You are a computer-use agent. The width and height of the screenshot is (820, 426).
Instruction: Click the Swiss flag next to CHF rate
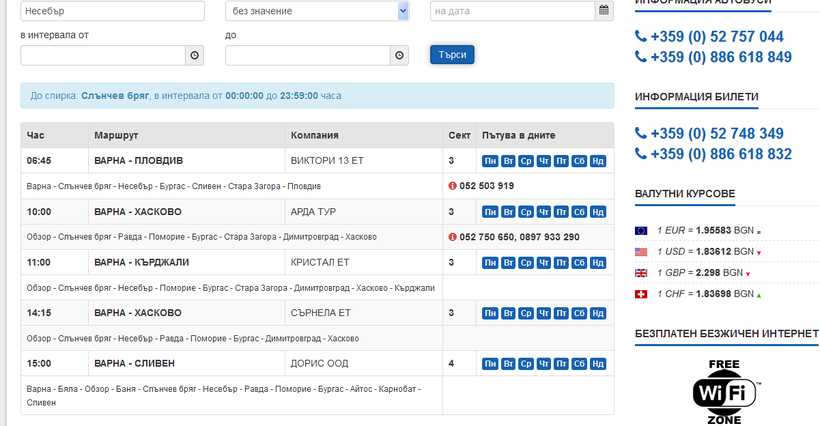pos(641,294)
